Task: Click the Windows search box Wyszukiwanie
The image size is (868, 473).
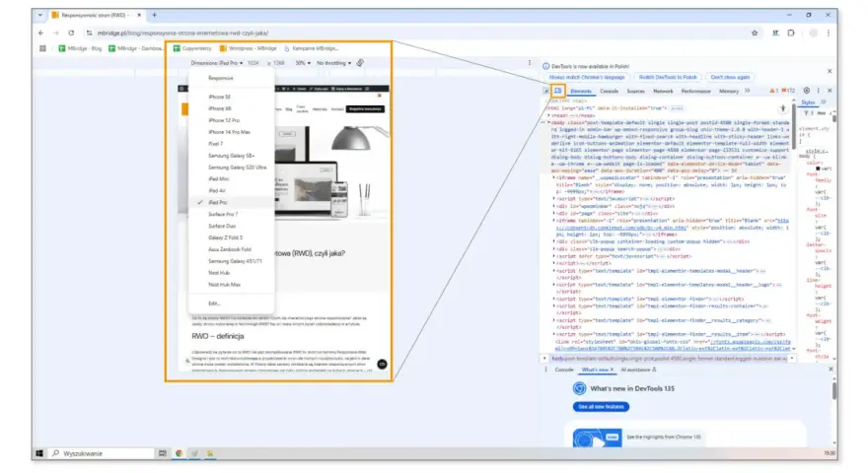Action: 103,453
